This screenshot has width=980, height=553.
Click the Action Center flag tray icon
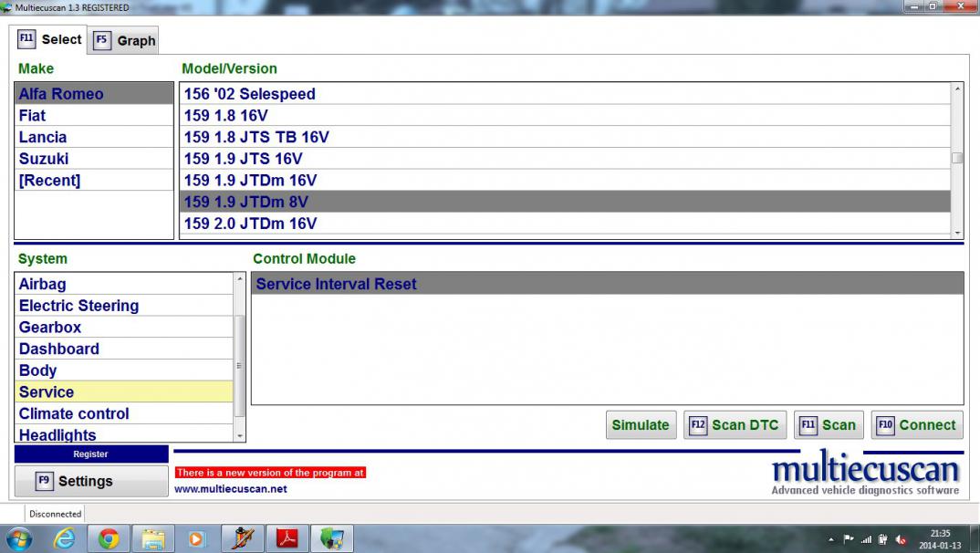(848, 538)
